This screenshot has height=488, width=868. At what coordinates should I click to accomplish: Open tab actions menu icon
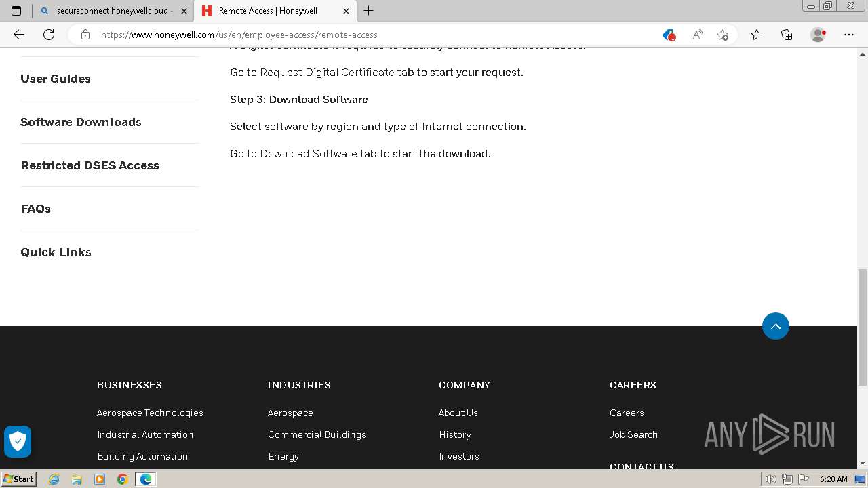[x=16, y=11]
